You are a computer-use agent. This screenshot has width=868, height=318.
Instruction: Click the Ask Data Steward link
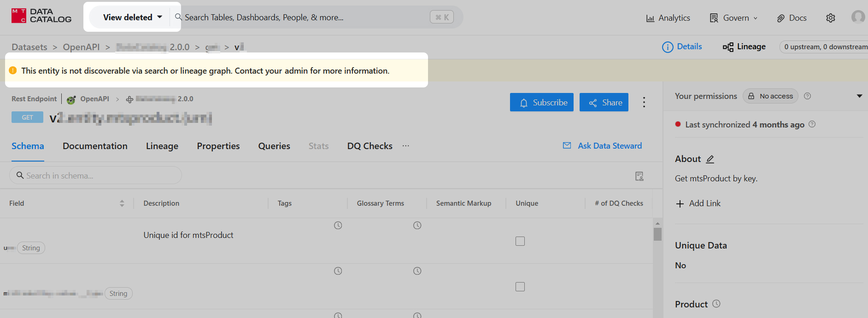click(x=602, y=146)
